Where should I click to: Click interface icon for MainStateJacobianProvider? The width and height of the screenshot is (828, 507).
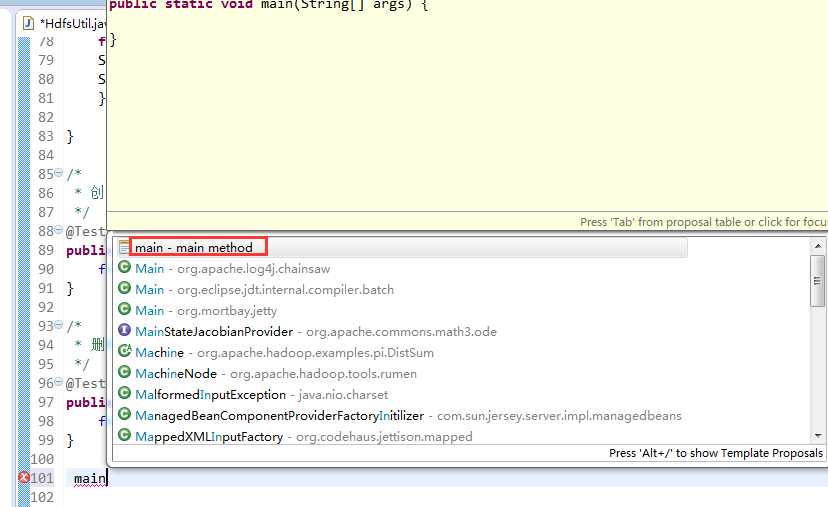(124, 330)
